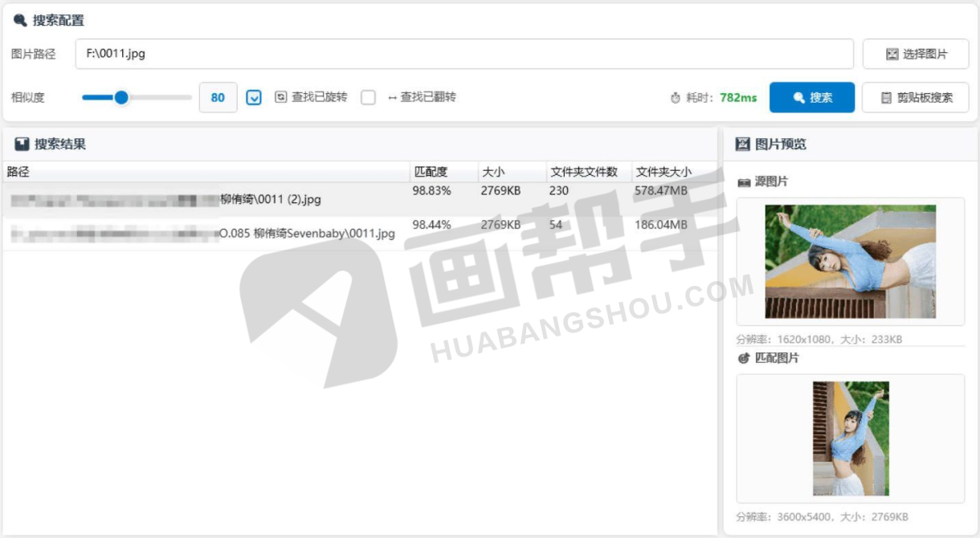980x538 pixels.
Task: Click the stopwatch icon beside 耗时
Action: [x=676, y=98]
